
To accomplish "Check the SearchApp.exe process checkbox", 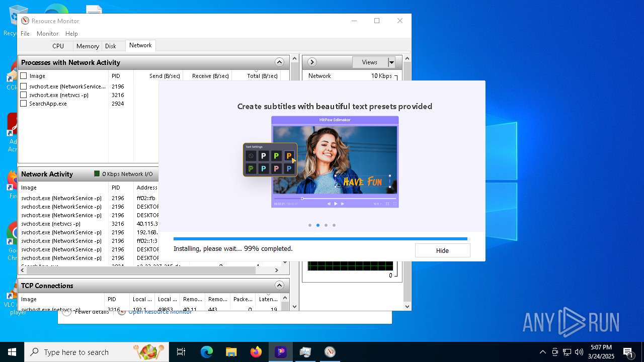I will 24,104.
